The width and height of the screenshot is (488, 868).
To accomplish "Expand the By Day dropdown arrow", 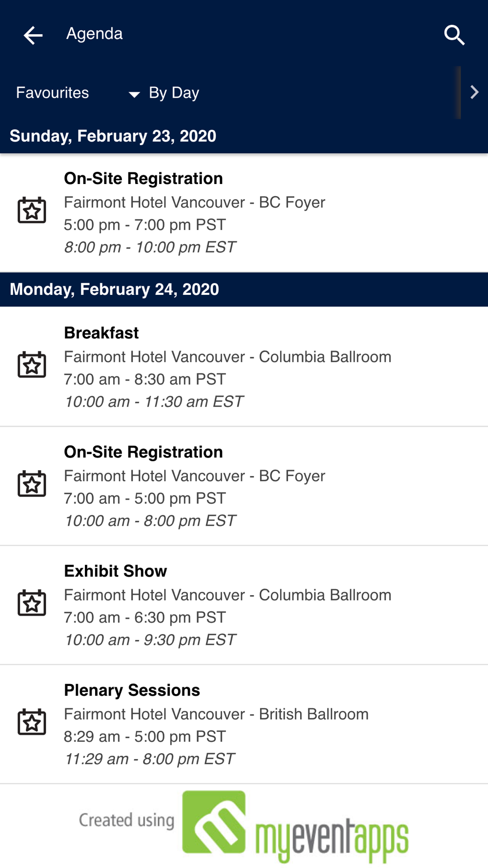I will (x=134, y=94).
